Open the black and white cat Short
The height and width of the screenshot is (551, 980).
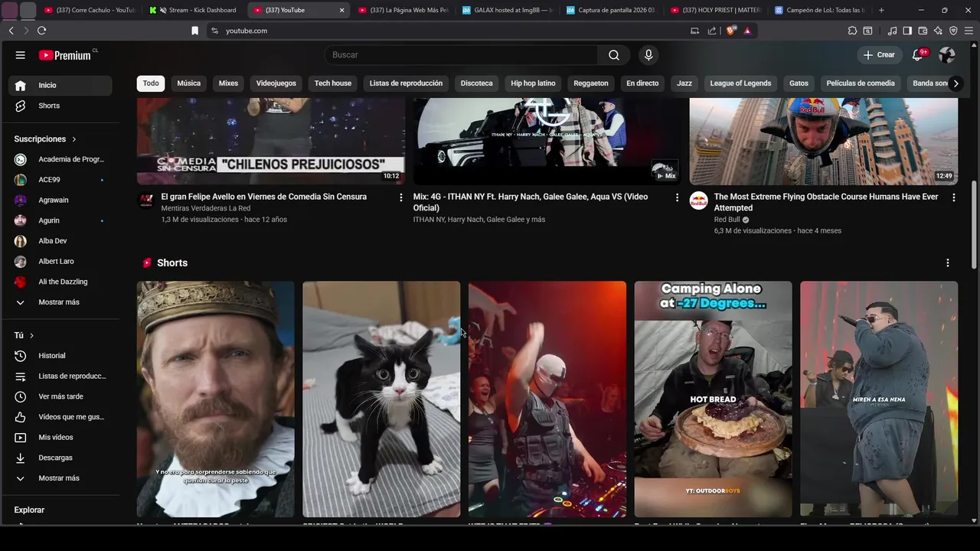click(381, 399)
